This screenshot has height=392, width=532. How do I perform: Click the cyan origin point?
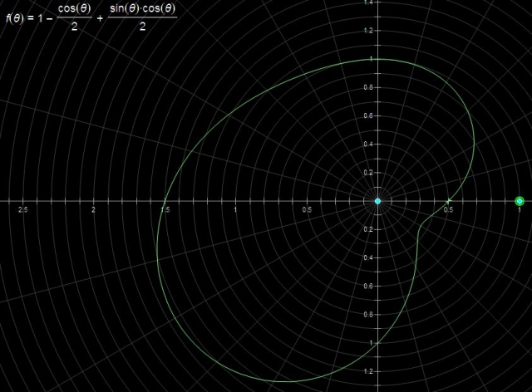click(x=377, y=201)
